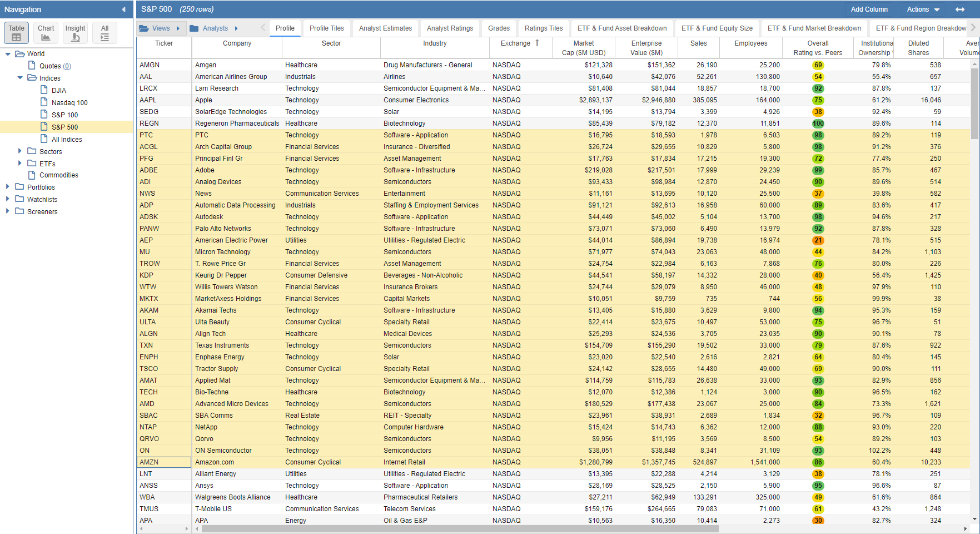
Task: Select All Indices in tree
Action: coord(67,140)
